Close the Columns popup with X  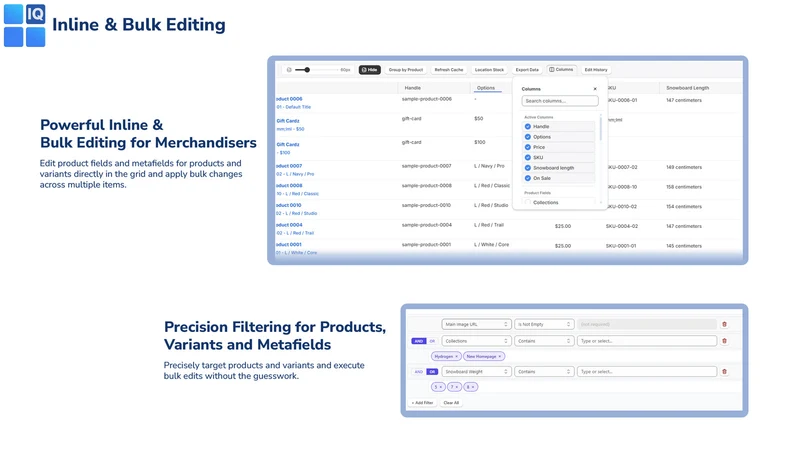click(x=595, y=89)
